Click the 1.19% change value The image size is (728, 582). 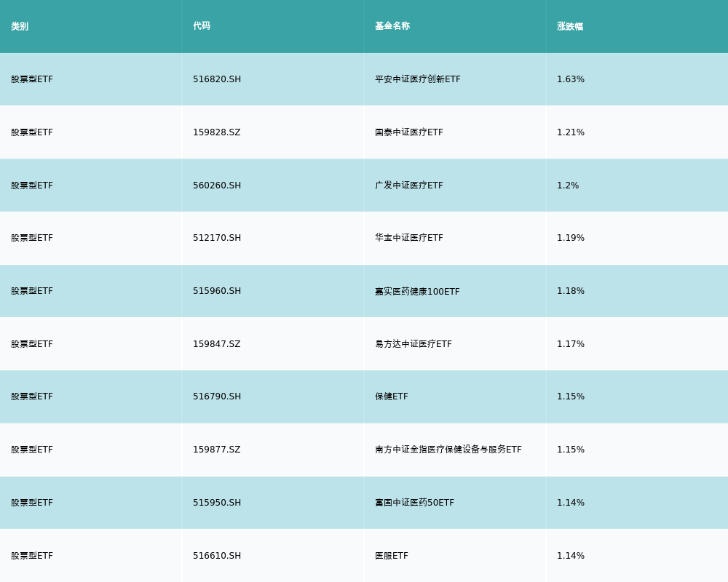pos(571,238)
